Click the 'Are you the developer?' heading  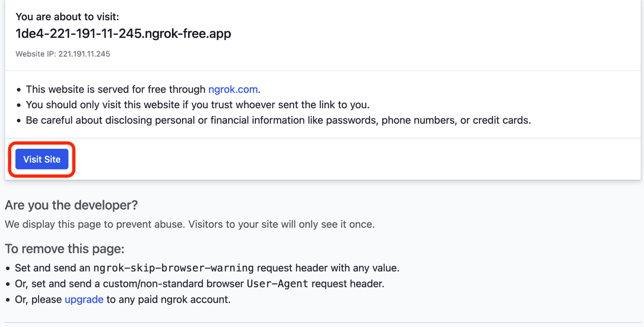tap(71, 205)
